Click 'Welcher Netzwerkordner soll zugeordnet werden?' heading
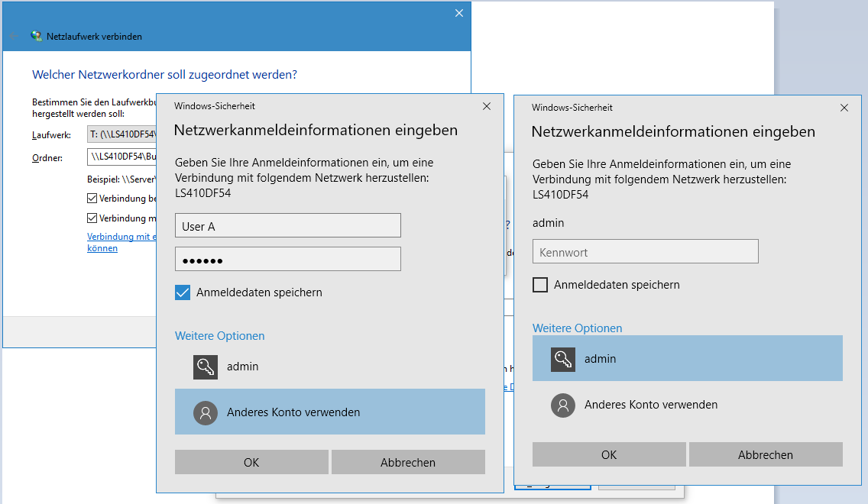This screenshot has width=868, height=504. [164, 75]
